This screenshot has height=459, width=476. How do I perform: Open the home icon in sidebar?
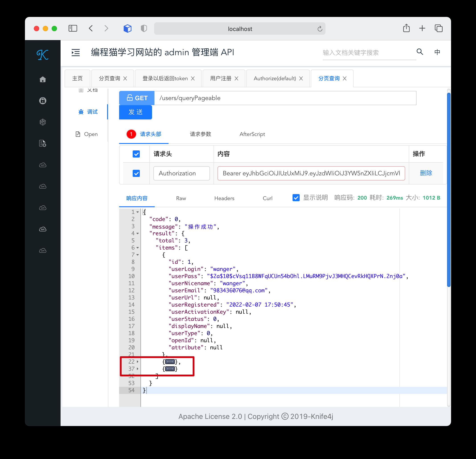click(x=43, y=79)
